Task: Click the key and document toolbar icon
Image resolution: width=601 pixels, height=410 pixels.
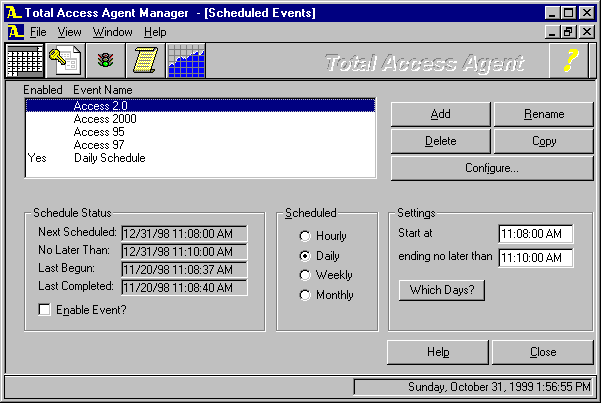Action: (65, 61)
